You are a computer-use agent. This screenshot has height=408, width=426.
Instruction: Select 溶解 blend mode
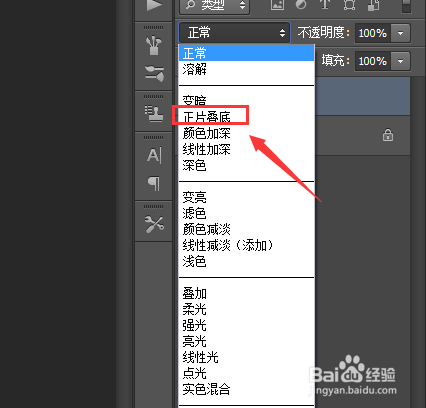pos(247,69)
